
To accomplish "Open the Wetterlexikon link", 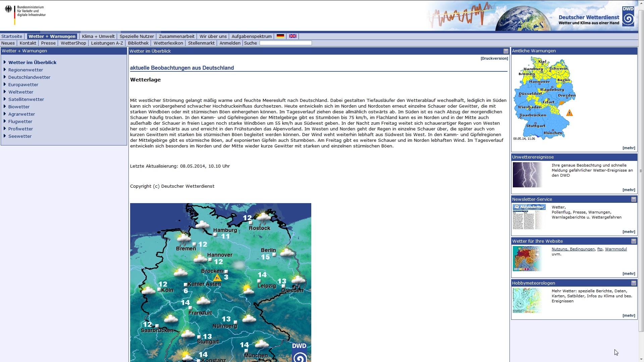I will coord(168,43).
